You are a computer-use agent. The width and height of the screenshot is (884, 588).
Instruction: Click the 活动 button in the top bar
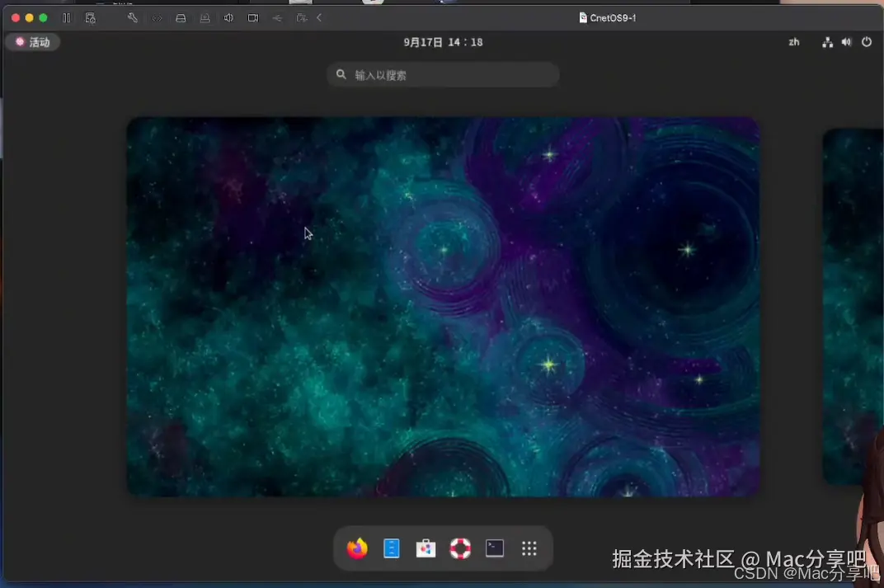coord(33,41)
